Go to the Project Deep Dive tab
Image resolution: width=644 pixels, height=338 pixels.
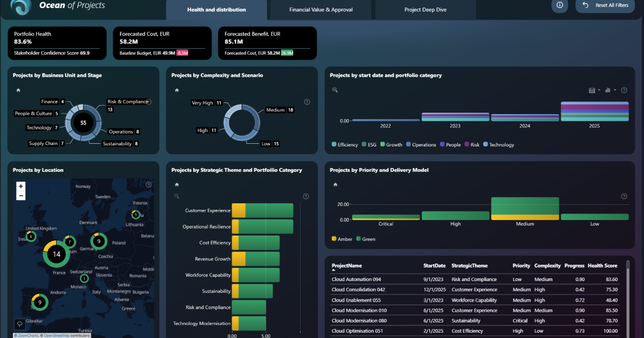tap(426, 10)
